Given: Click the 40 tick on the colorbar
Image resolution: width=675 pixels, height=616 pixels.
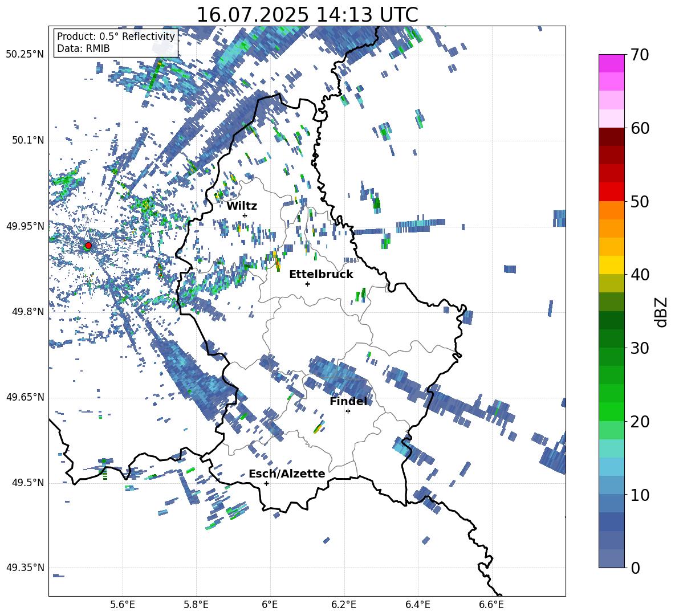Looking at the screenshot, I should (x=639, y=275).
